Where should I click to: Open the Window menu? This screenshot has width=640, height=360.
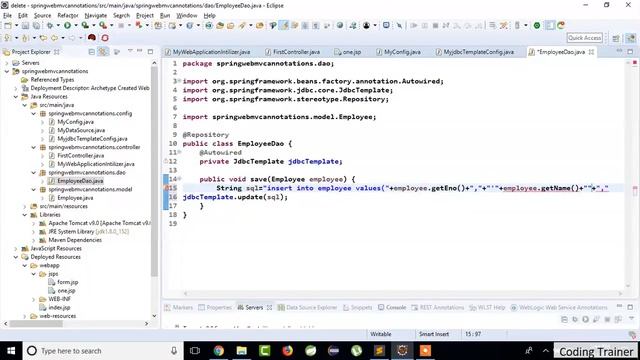pyautogui.click(x=187, y=16)
